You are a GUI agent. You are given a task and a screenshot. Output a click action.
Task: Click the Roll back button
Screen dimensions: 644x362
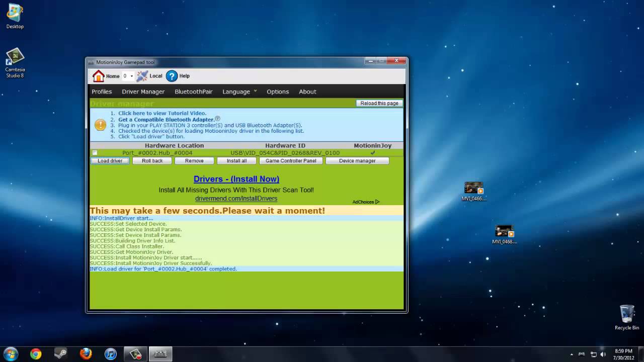coord(152,161)
